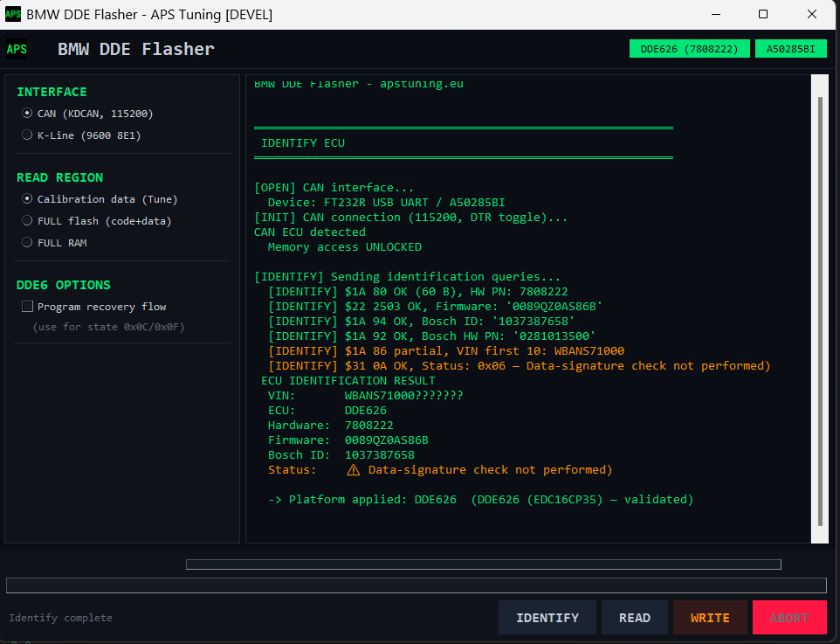Click the 'IDENTIFY ECU' log heading
The height and width of the screenshot is (644, 840).
(x=303, y=143)
